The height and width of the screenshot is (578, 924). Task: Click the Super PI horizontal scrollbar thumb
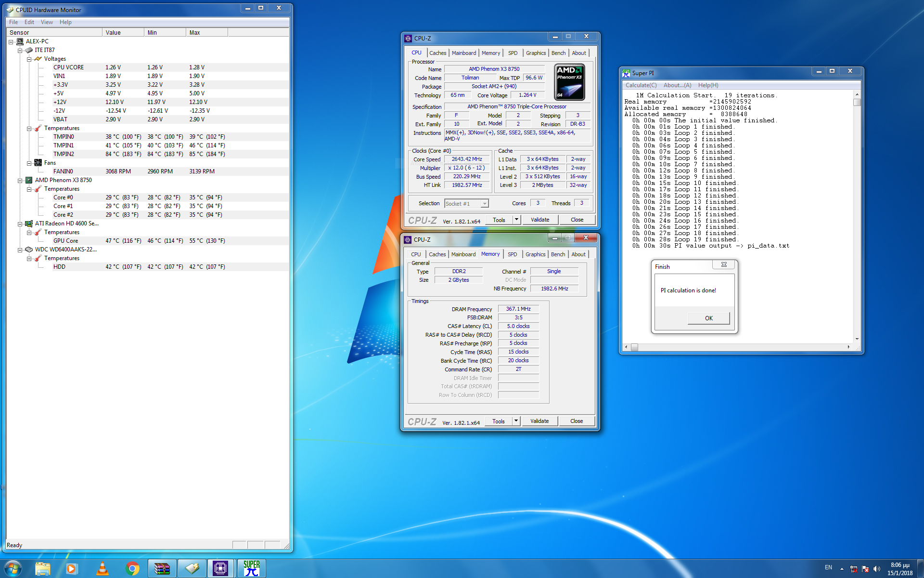click(635, 347)
